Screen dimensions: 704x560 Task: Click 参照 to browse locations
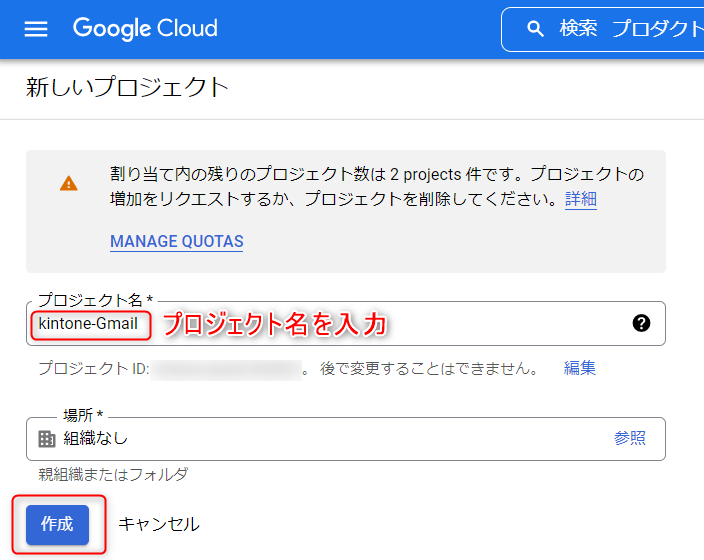(x=629, y=438)
